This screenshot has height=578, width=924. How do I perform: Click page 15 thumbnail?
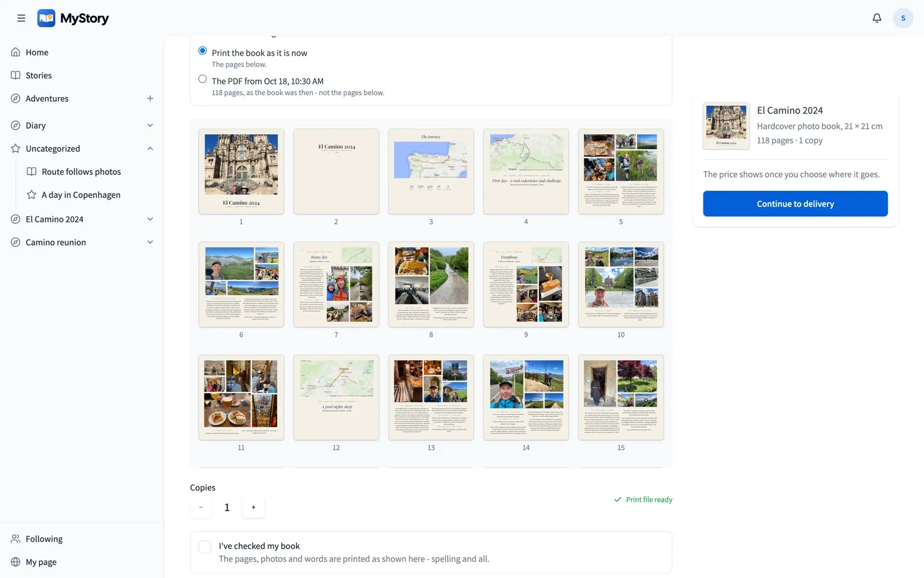click(621, 398)
